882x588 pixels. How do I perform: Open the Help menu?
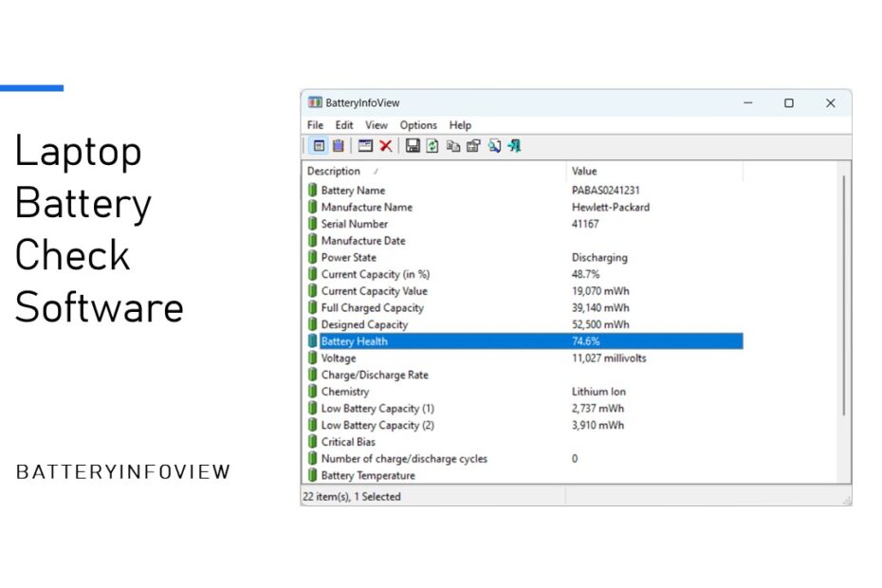(460, 125)
